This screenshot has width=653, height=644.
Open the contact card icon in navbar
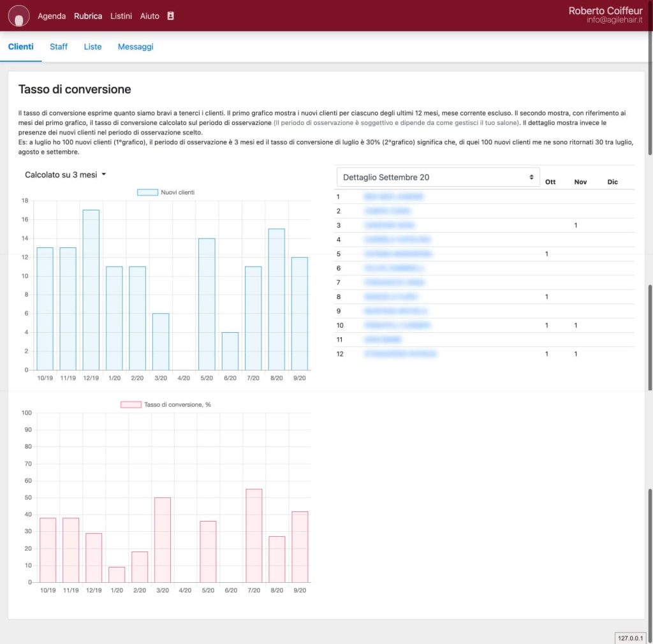170,16
